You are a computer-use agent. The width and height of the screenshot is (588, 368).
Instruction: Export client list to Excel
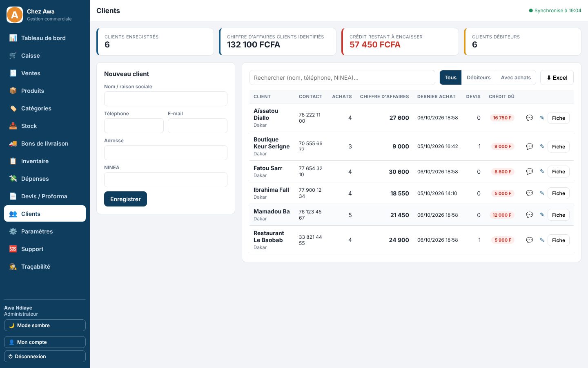pos(557,78)
